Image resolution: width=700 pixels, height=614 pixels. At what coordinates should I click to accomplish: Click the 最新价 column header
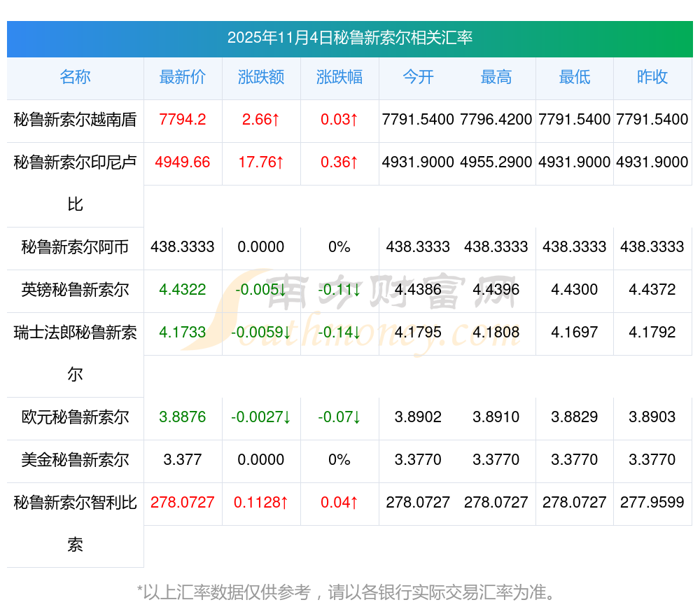pyautogui.click(x=183, y=77)
